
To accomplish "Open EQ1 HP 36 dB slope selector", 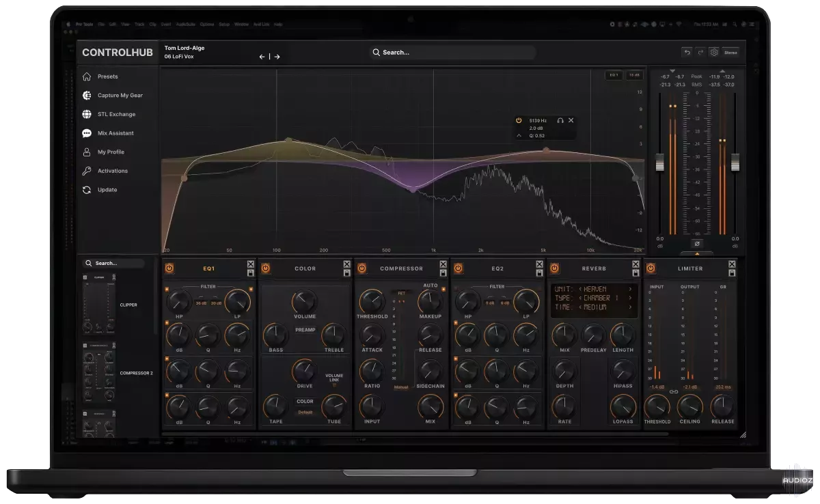I will click(x=201, y=303).
